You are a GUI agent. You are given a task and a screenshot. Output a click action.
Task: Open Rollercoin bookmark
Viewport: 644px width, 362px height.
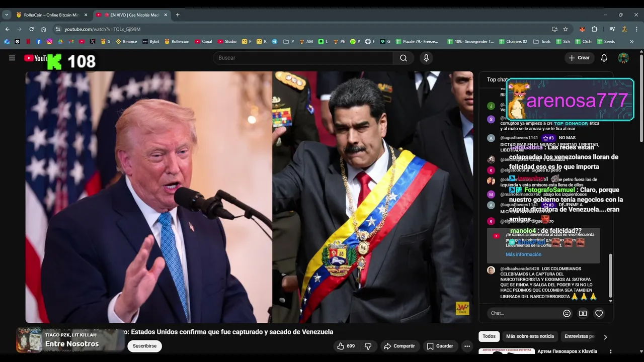[177, 42]
